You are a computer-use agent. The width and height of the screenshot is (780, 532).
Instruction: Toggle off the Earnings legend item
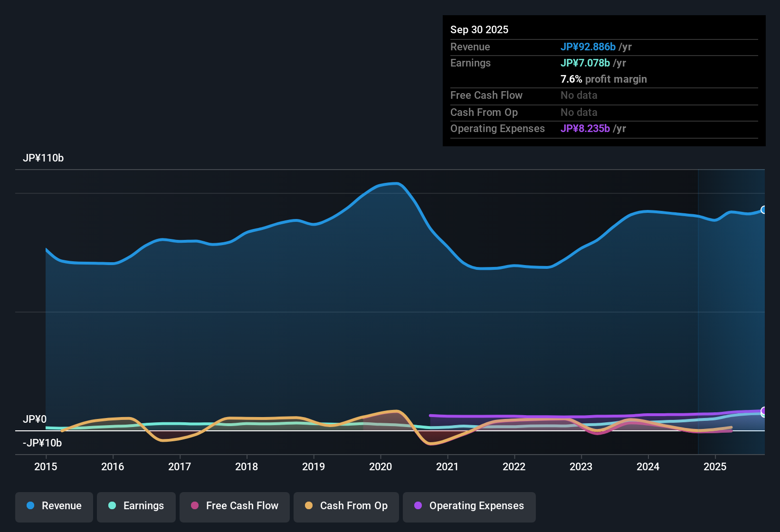[136, 506]
